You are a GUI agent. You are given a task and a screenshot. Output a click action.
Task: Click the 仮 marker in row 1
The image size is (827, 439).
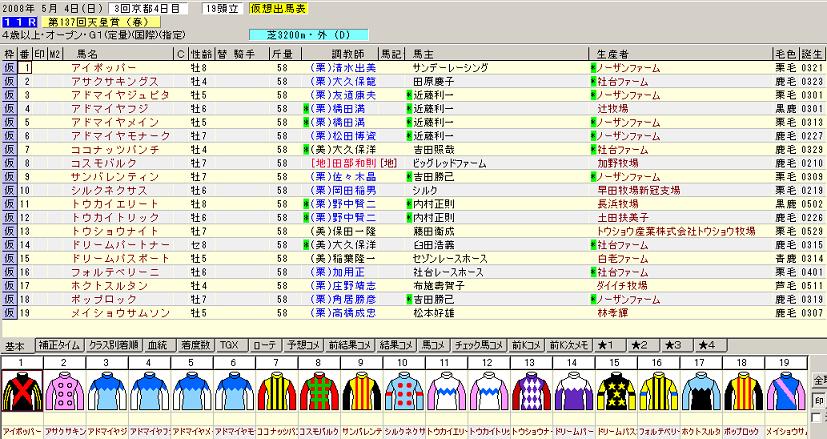tap(9, 68)
